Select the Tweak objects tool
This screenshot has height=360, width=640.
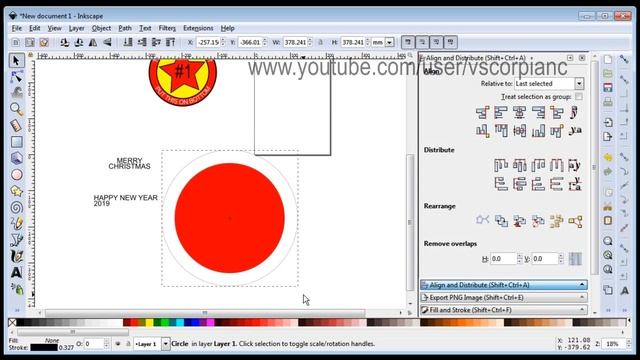[x=16, y=93]
